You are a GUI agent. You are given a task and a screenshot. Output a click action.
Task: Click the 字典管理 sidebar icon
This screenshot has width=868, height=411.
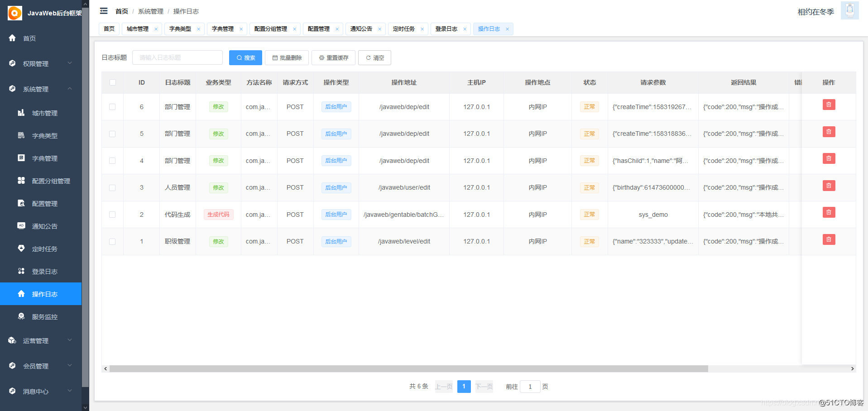click(x=21, y=158)
